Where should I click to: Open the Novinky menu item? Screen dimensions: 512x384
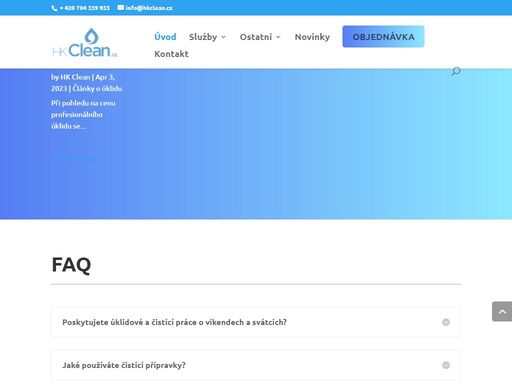(x=312, y=37)
